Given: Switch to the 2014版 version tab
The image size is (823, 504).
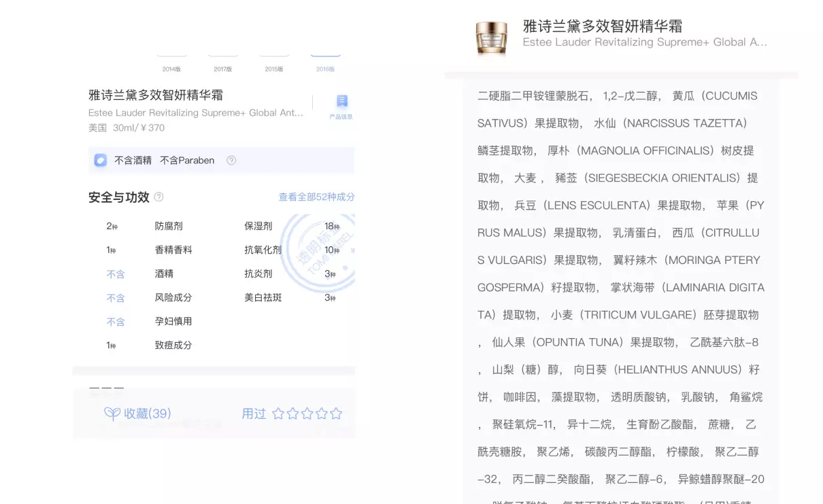Looking at the screenshot, I should point(171,69).
